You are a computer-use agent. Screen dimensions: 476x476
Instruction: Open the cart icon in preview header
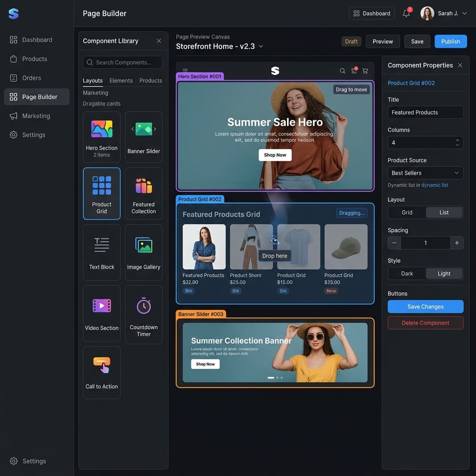coord(365,71)
